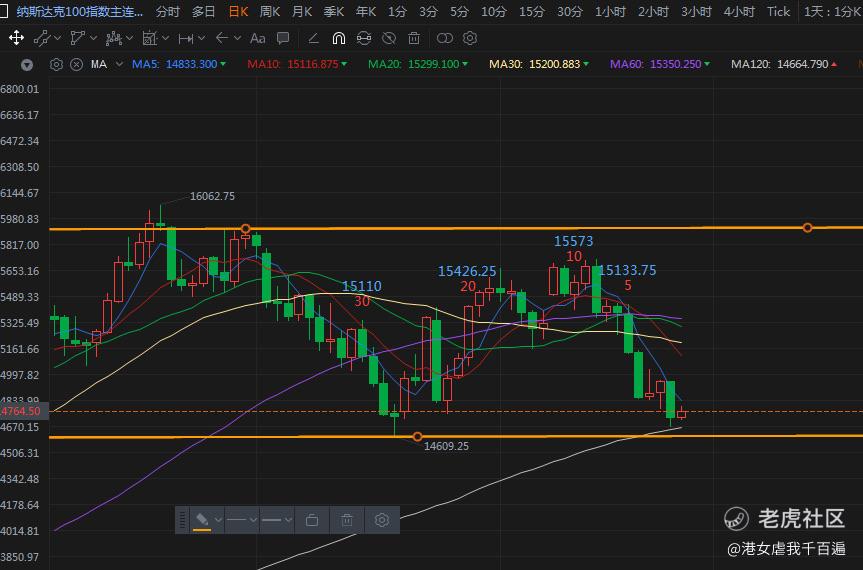This screenshot has height=570, width=863.
Task: Expand the range tool options
Action: [x=201, y=38]
